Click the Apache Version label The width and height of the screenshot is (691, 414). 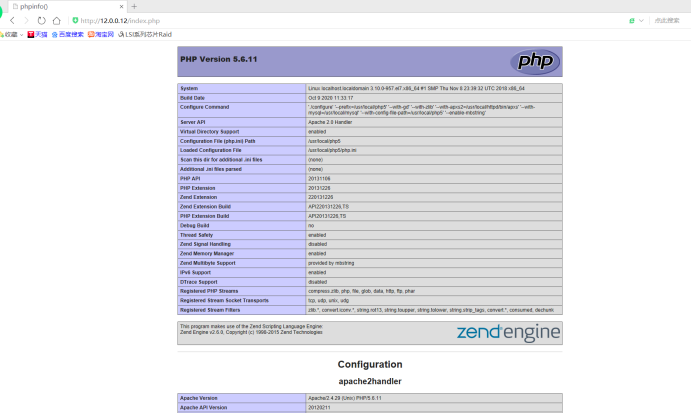198,398
